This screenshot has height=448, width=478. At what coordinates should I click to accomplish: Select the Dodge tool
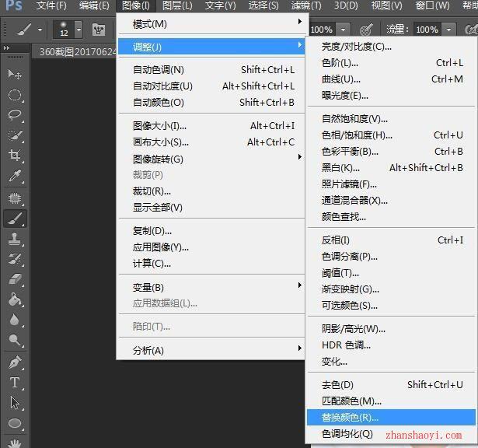(15, 340)
